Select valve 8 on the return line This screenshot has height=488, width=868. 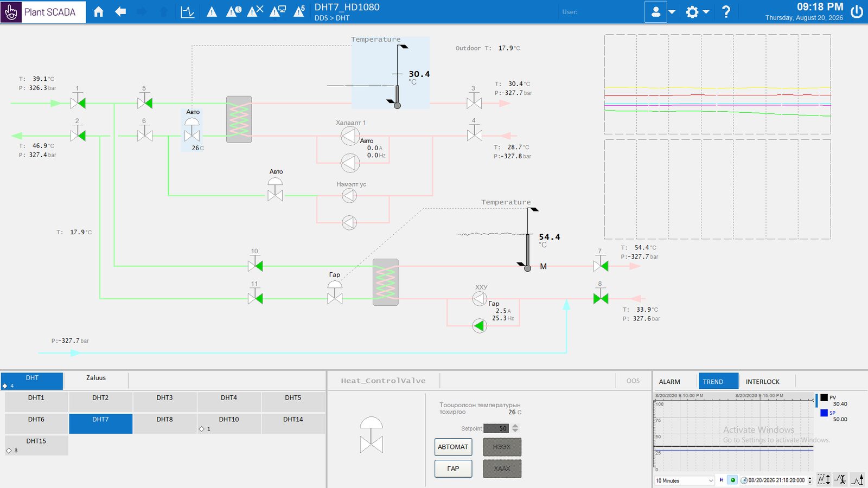click(601, 298)
